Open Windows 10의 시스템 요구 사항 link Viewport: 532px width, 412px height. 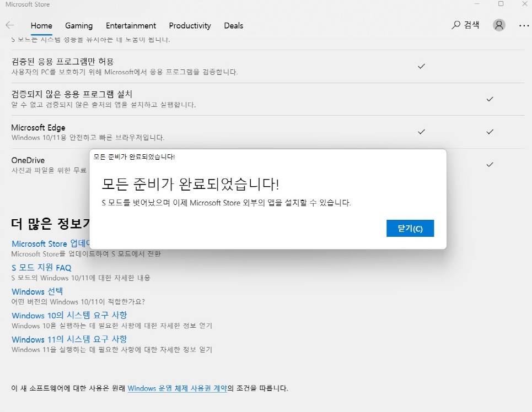[x=69, y=316]
